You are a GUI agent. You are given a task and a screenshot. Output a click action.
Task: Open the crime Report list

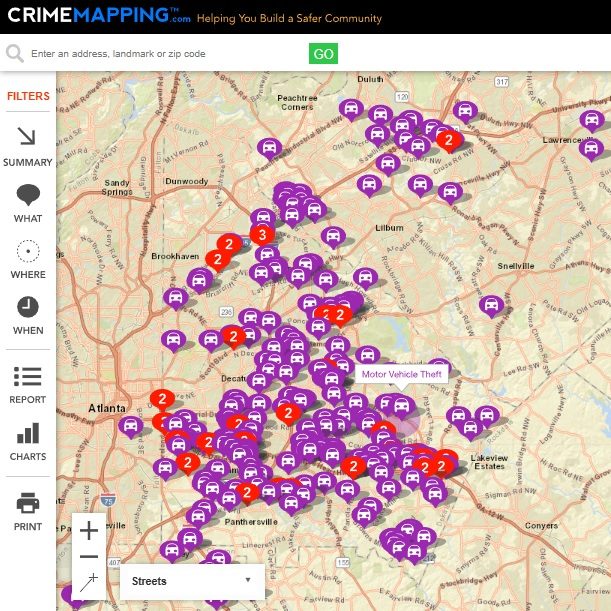28,383
